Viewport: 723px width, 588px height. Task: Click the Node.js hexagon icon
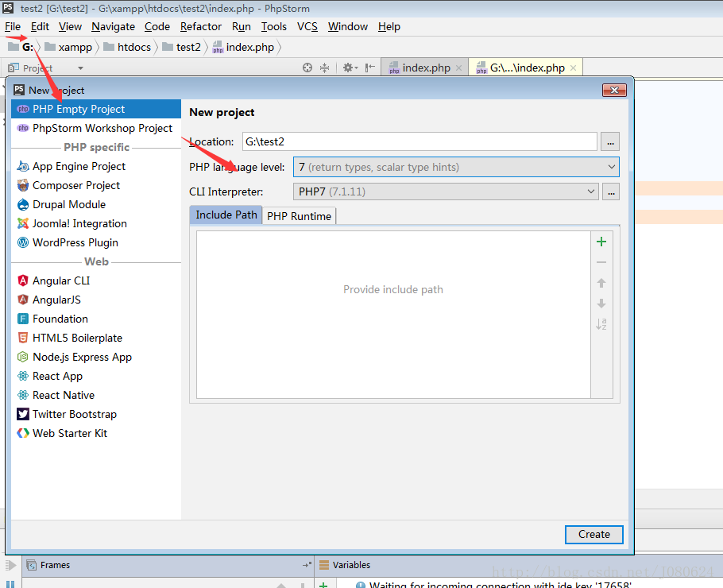(22, 357)
